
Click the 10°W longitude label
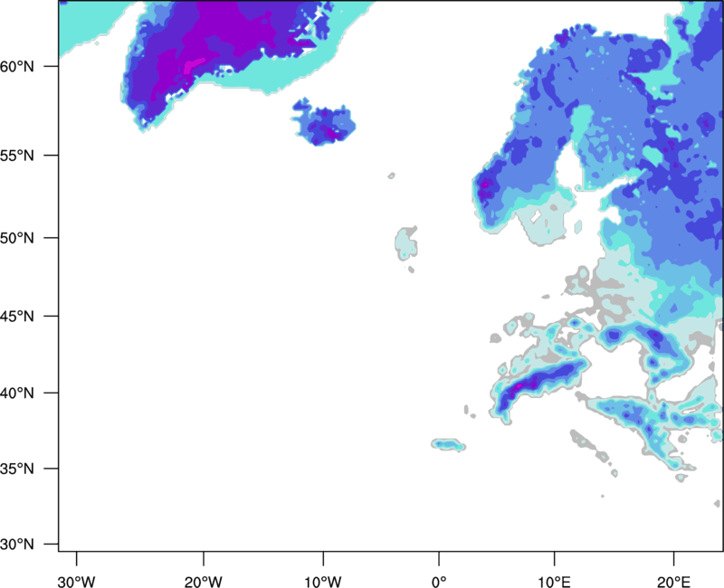tap(323, 582)
